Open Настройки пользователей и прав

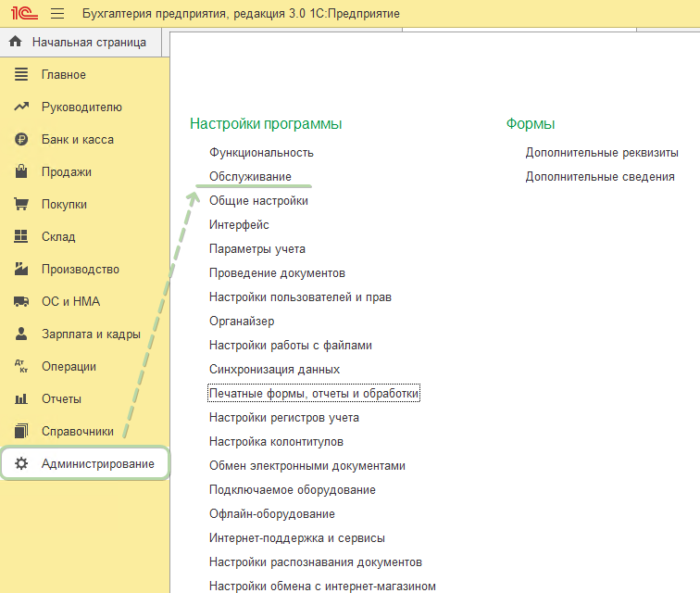click(300, 297)
